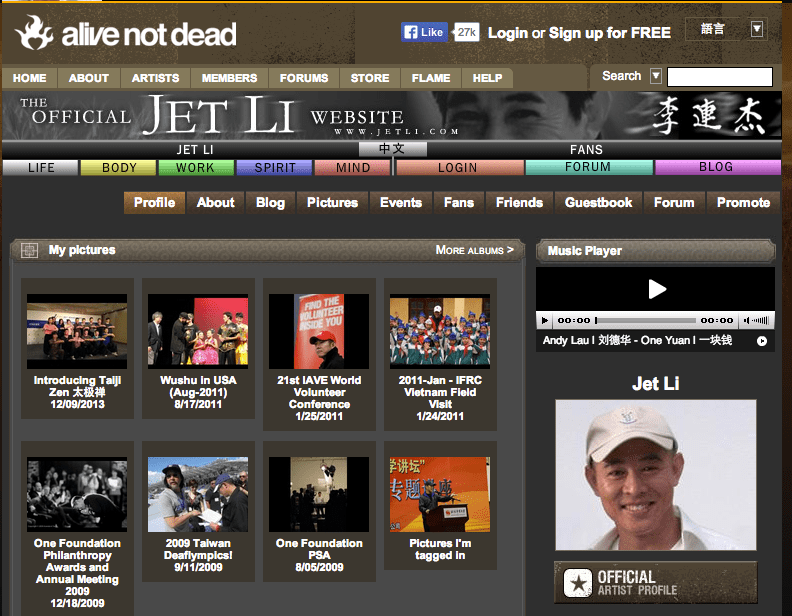Image resolution: width=792 pixels, height=616 pixels.
Task: Switch to the Promote tab
Action: pos(744,202)
